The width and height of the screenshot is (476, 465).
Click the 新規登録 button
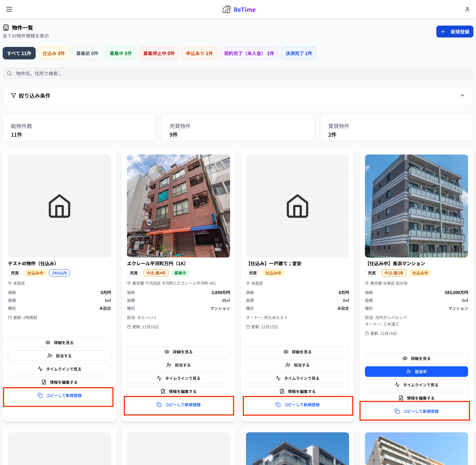pos(455,32)
